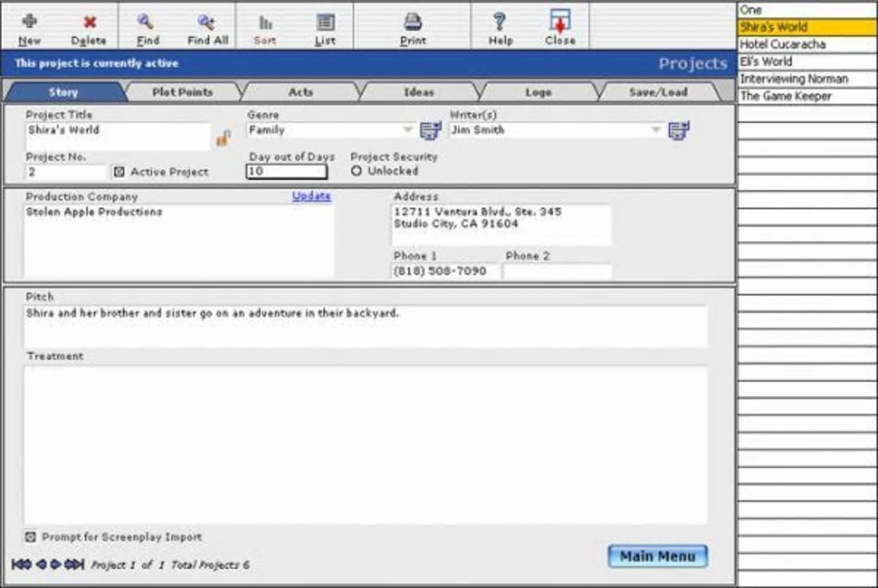This screenshot has height=588, width=878.
Task: Click the edit list icon next to Genre
Action: [430, 131]
